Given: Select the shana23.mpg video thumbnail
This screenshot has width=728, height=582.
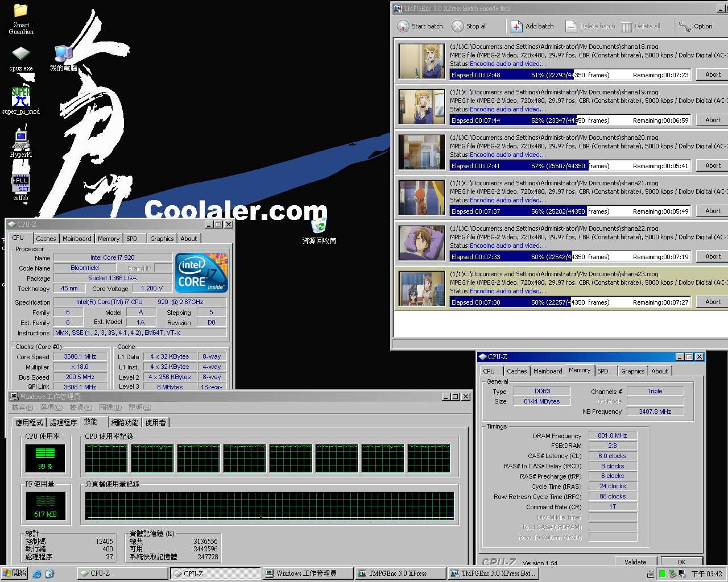Looking at the screenshot, I should click(x=421, y=288).
